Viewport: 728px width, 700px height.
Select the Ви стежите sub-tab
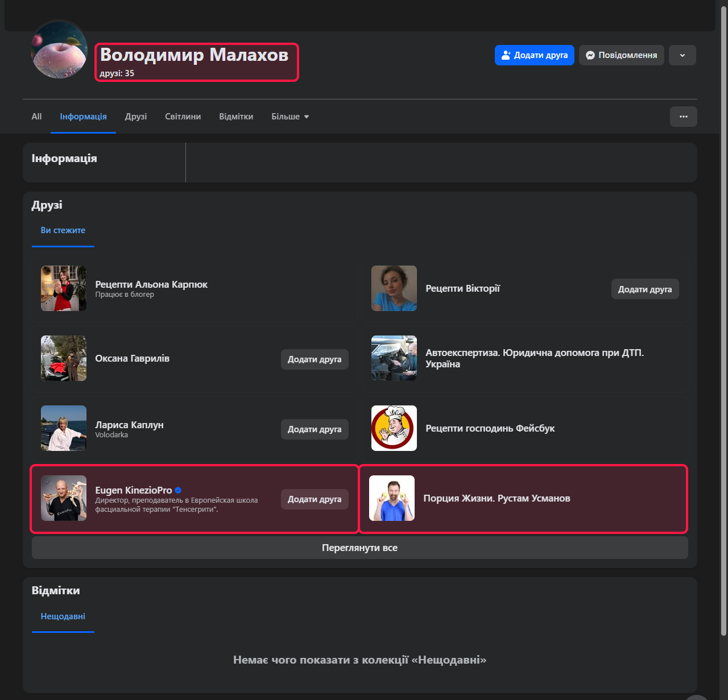pyautogui.click(x=63, y=230)
